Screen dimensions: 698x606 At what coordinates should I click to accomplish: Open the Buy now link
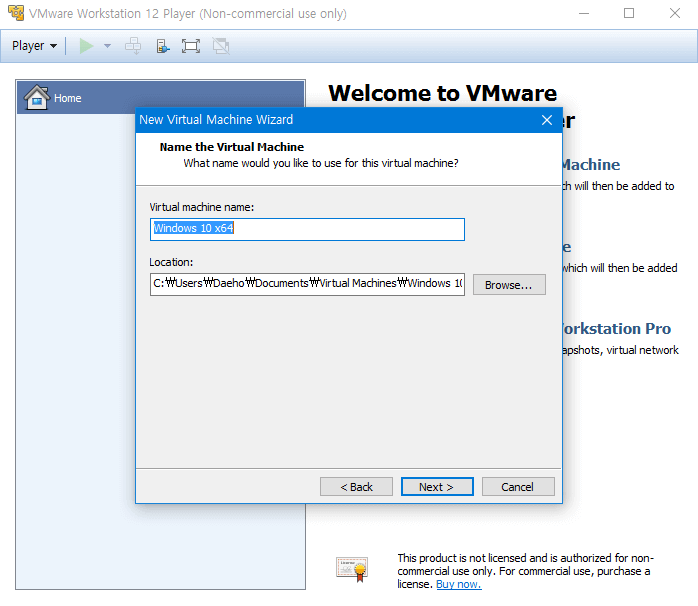click(x=458, y=584)
